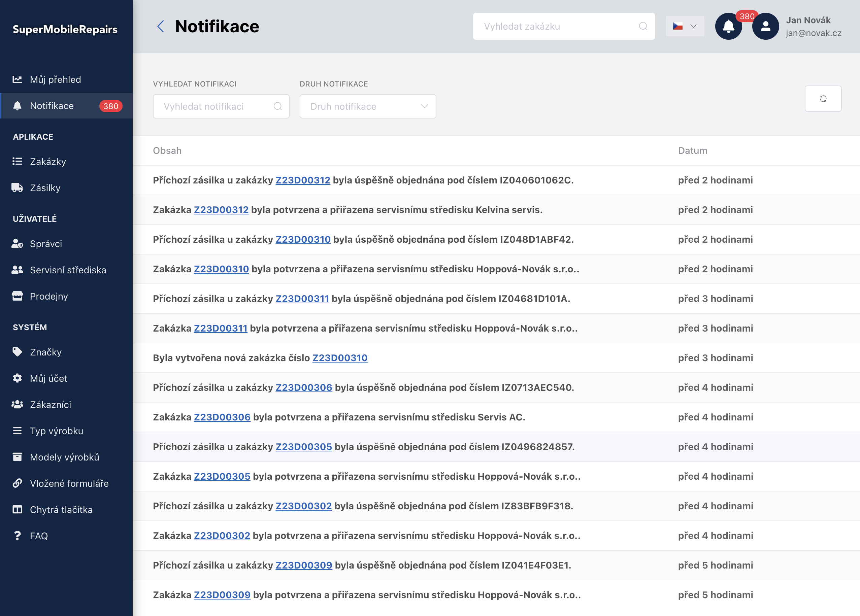Click 'před 5 hodinami' in IZ041E4F03E1 row

(715, 565)
